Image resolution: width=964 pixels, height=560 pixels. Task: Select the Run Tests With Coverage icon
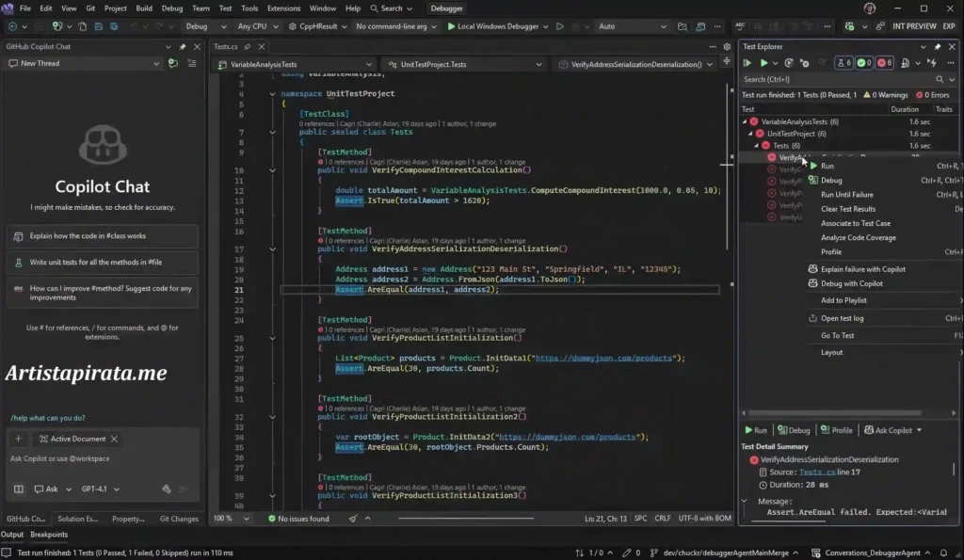coord(790,62)
